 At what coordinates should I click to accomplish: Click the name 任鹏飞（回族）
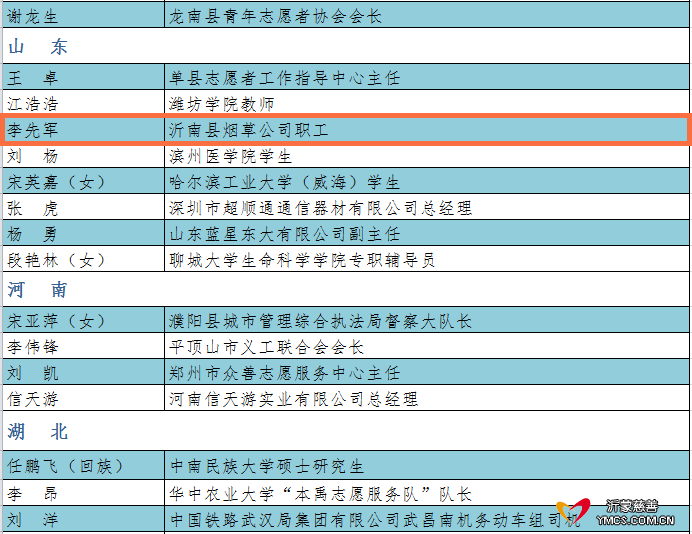click(x=65, y=466)
